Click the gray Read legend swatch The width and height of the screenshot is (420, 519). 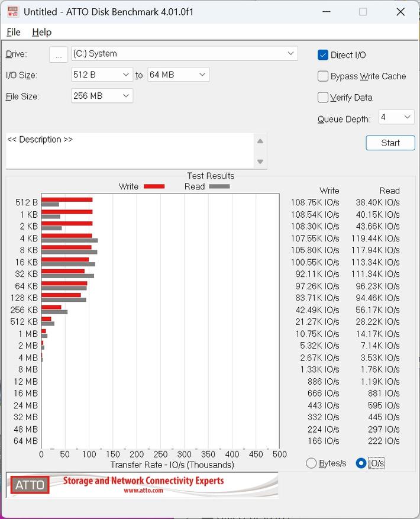(x=219, y=186)
